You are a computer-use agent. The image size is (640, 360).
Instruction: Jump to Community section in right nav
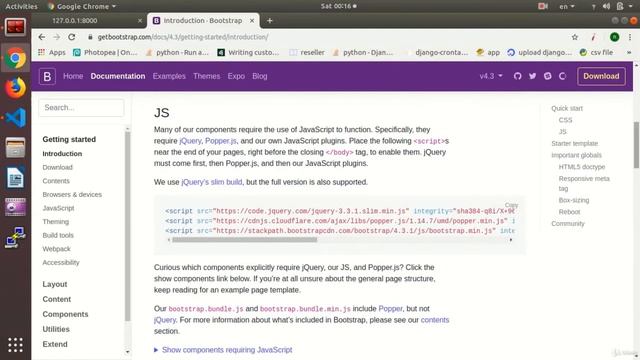coord(568,224)
